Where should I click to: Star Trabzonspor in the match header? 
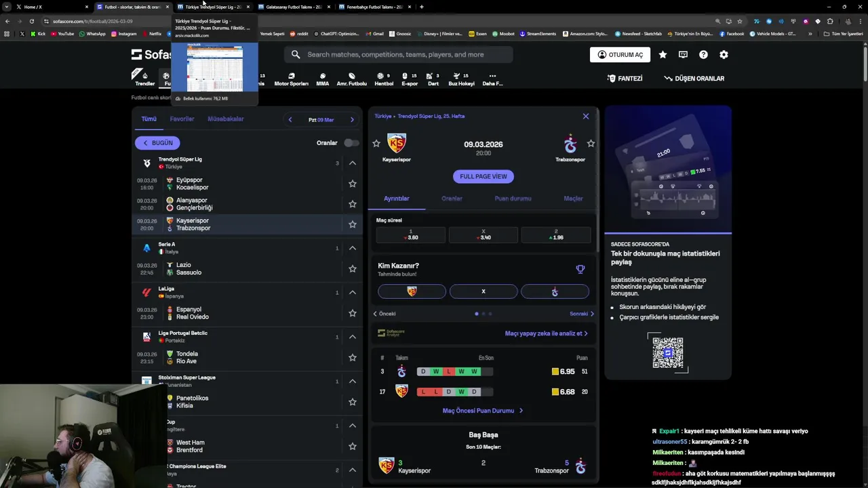coord(591,144)
